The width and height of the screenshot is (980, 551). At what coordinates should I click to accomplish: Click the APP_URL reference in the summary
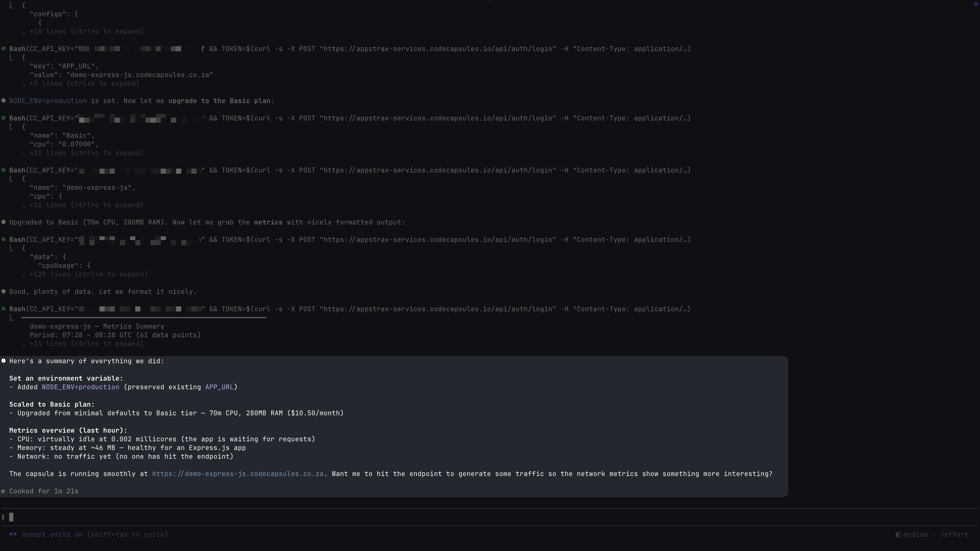[x=219, y=387]
